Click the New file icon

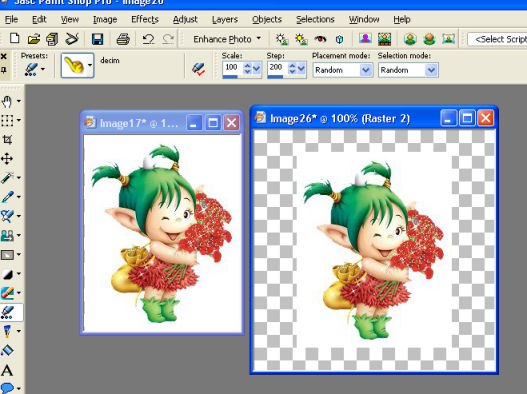(x=14, y=39)
